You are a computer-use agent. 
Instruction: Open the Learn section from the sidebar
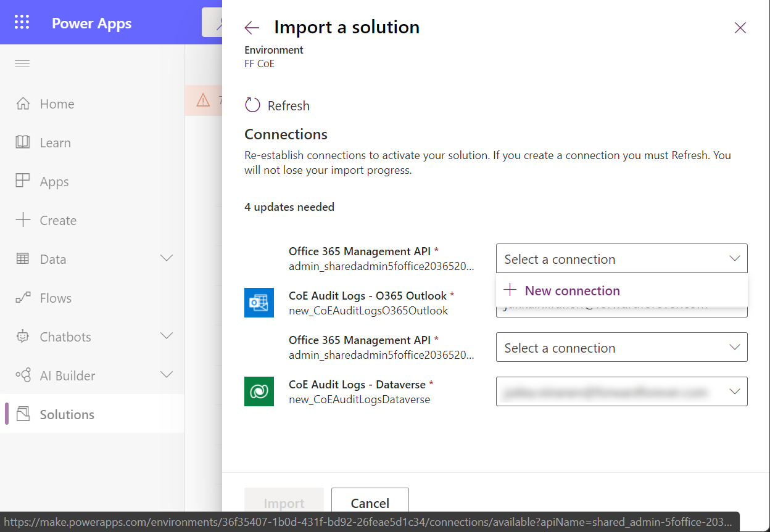point(23,142)
